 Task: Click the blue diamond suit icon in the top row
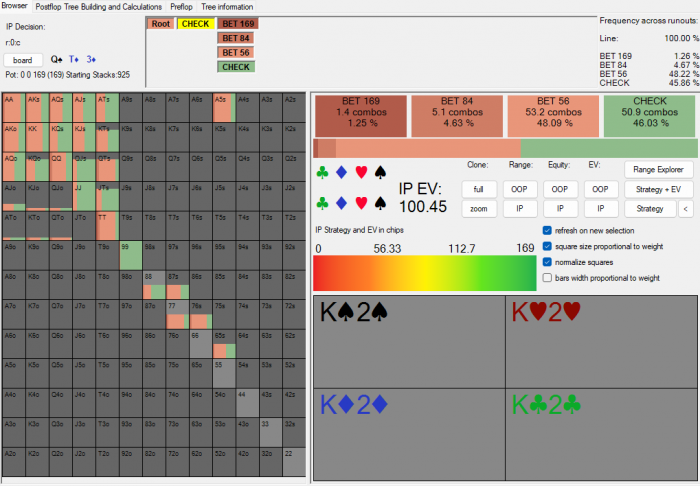[341, 172]
